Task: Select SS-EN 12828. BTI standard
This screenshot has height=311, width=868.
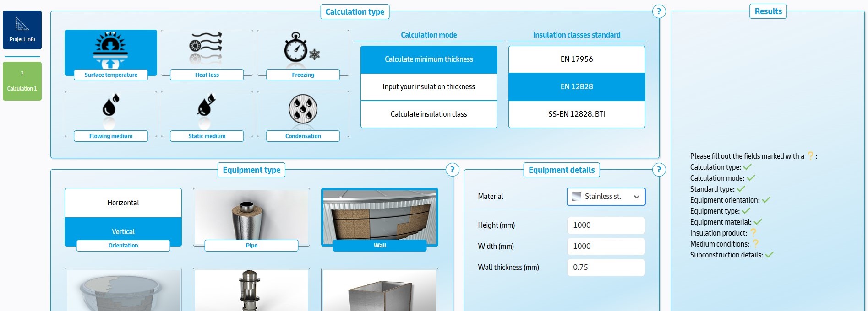Action: [577, 114]
